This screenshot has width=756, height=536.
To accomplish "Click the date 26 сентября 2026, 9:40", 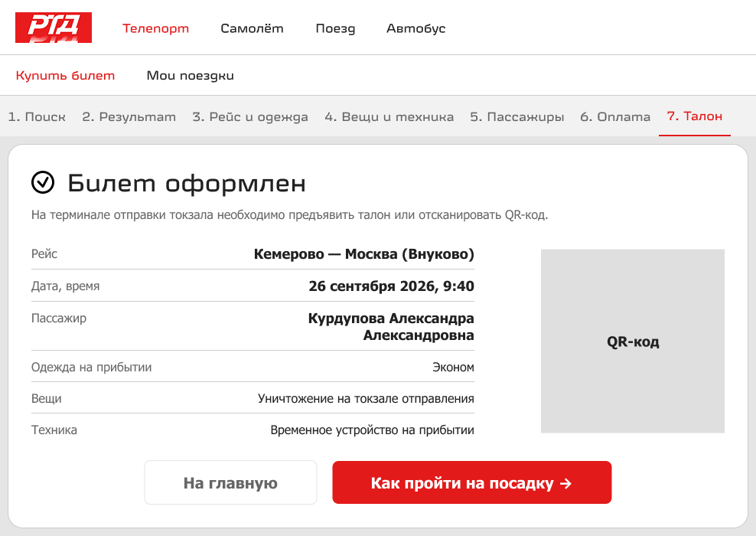I will [x=392, y=286].
